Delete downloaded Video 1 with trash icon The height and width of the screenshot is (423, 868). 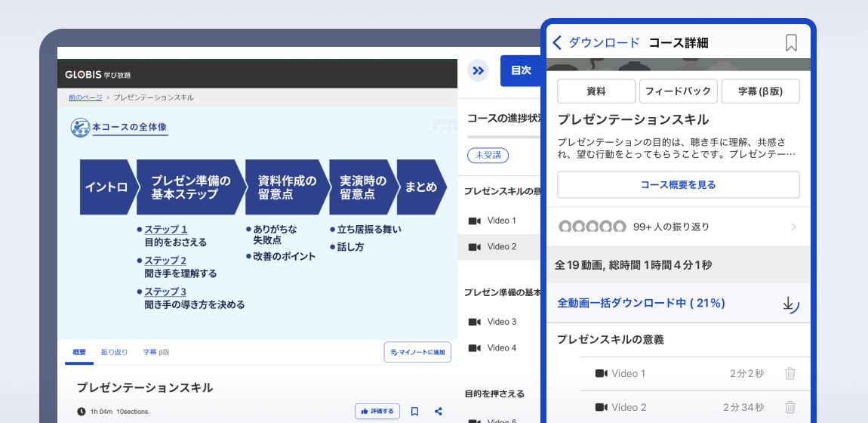[790, 373]
